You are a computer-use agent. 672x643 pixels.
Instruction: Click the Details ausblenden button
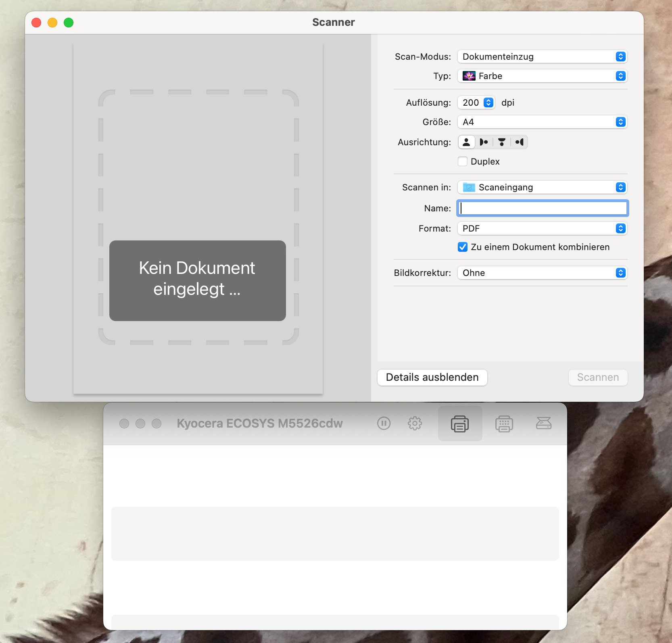tap(432, 377)
